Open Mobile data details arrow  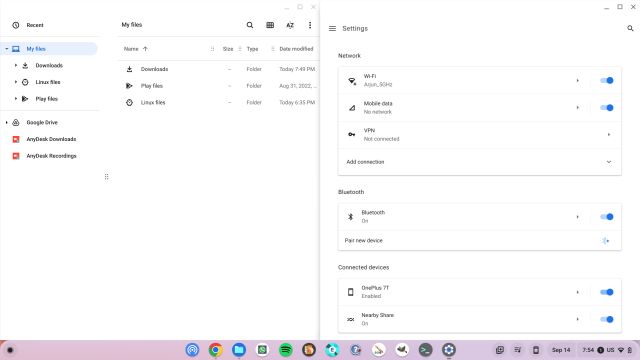[578, 108]
